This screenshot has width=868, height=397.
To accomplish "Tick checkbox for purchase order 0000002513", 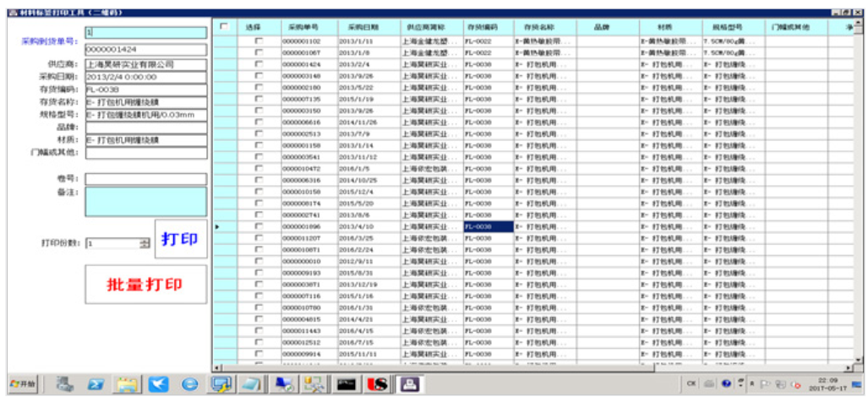I will tap(259, 133).
